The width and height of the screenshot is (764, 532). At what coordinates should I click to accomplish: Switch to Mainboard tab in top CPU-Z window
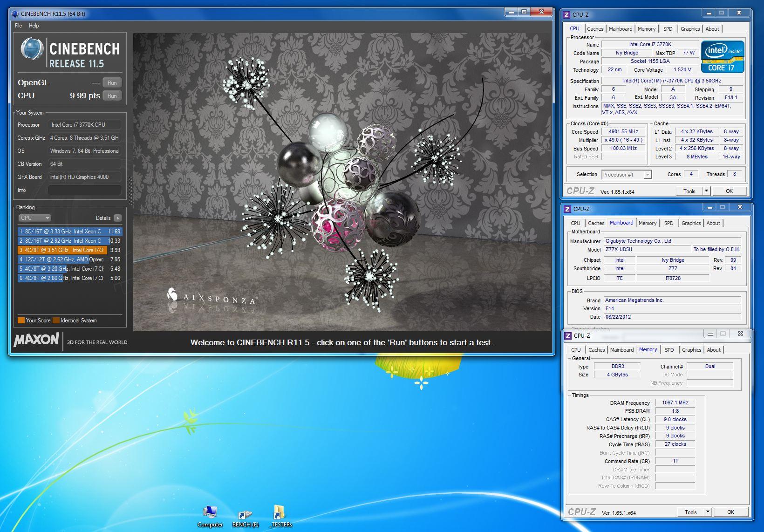click(621, 29)
